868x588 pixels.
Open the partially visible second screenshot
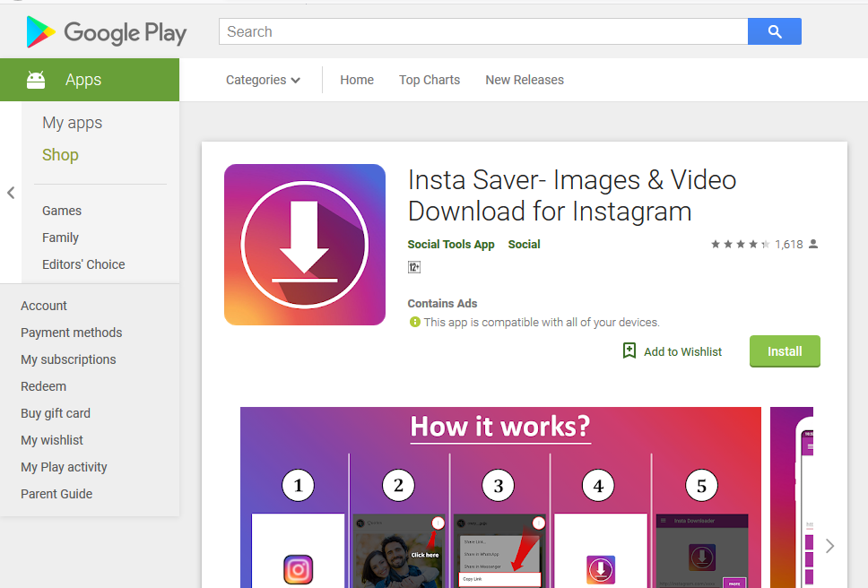(792, 497)
